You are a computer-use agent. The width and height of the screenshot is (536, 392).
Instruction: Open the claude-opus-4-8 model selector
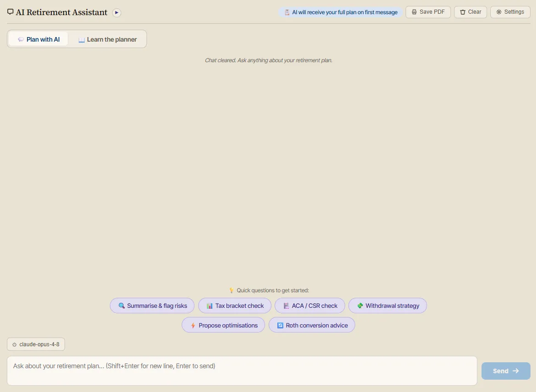[x=36, y=344]
